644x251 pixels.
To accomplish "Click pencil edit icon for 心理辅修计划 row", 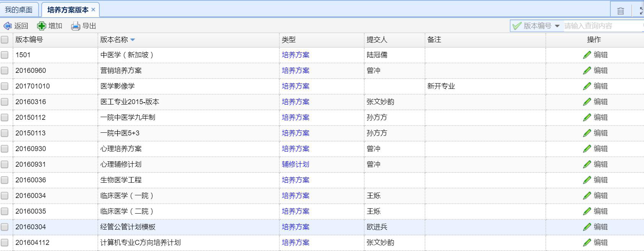I will coord(587,164).
